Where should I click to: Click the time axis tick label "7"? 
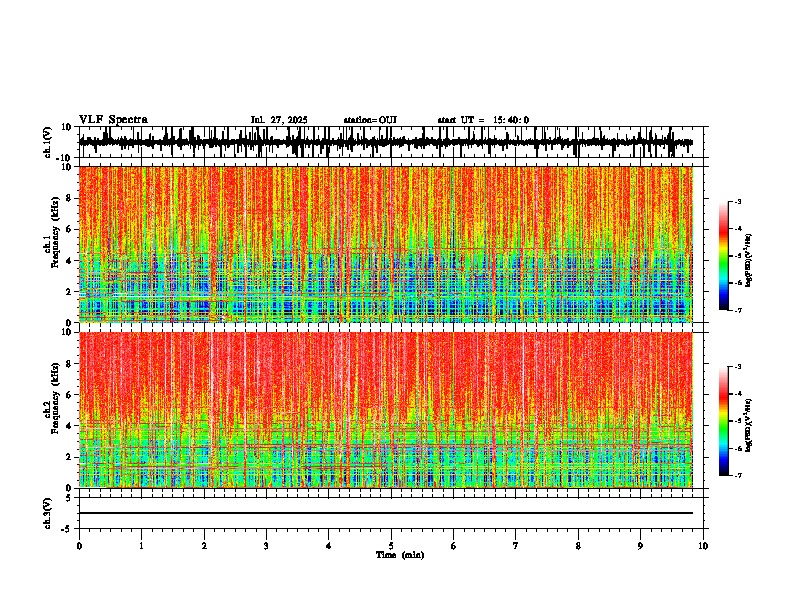coord(516,546)
